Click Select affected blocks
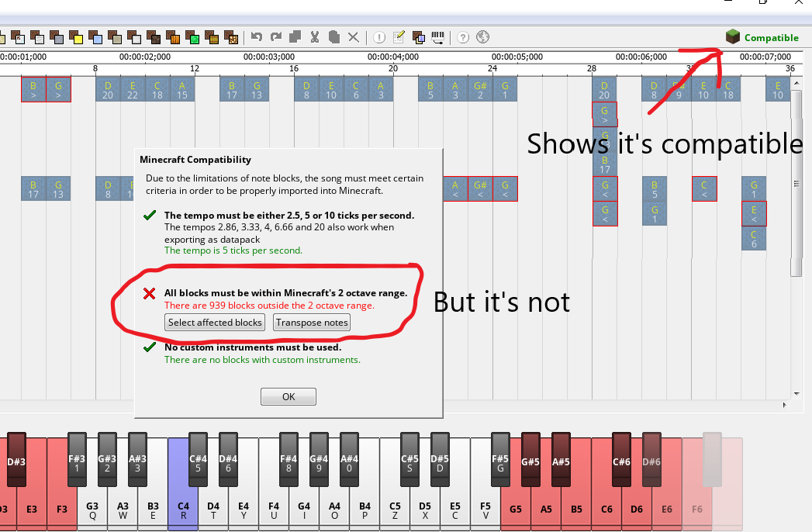Screen dimensions: 812x532 coord(215,322)
